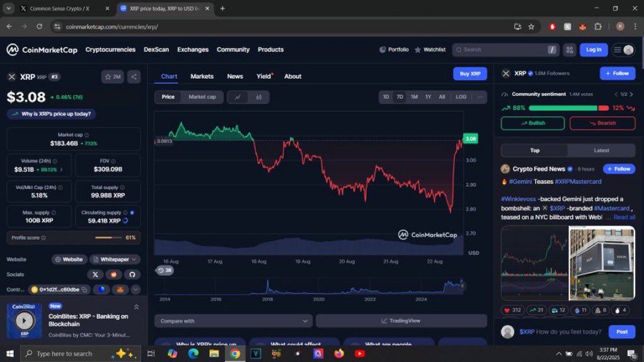
Task: Open Cryptocurrencies menu
Action: tap(110, 50)
